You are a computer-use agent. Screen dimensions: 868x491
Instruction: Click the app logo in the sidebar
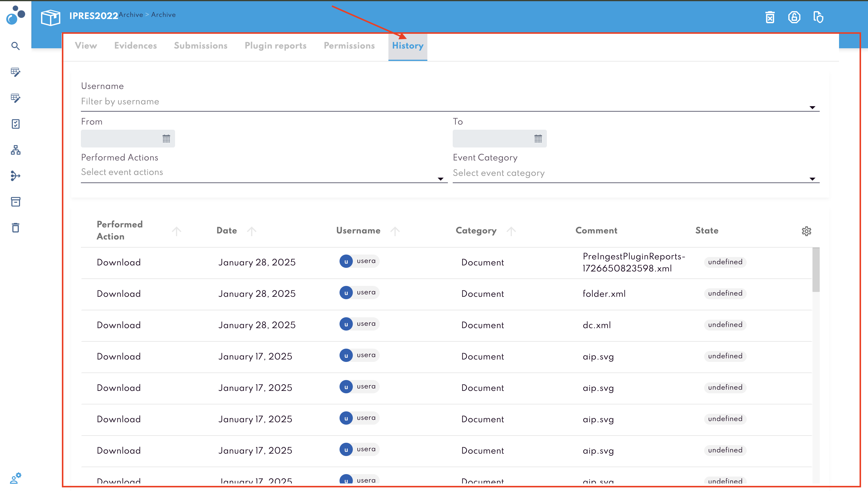coord(15,15)
